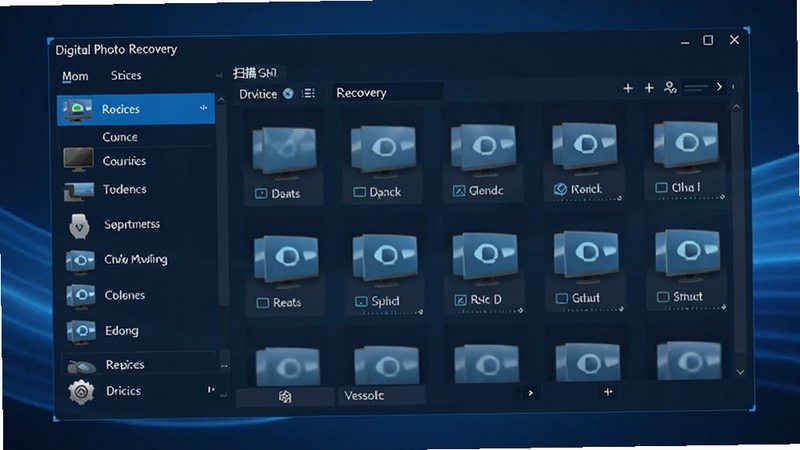Toggle the Daats checkbox
Viewport: 800px width, 450px height.
click(x=261, y=193)
